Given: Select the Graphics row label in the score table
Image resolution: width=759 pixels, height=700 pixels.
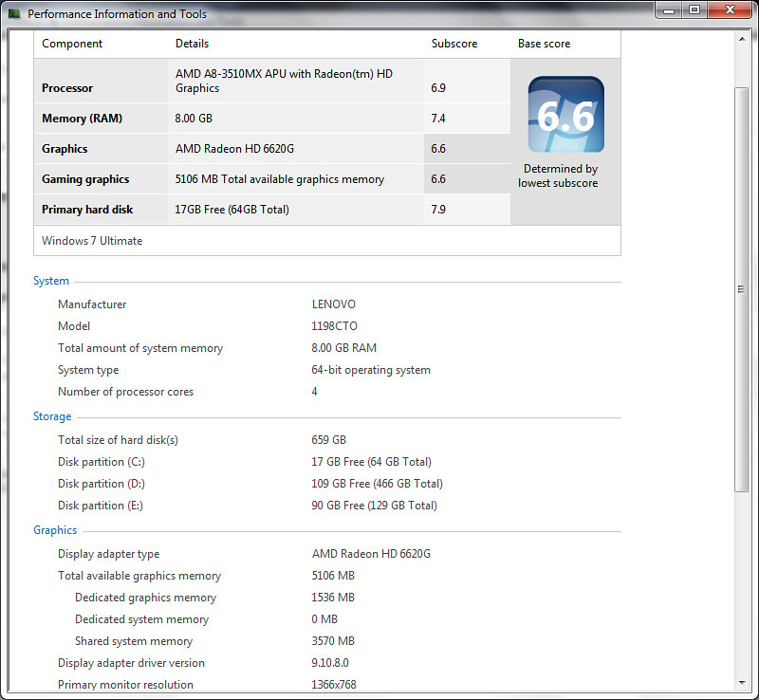Looking at the screenshot, I should click(x=65, y=149).
